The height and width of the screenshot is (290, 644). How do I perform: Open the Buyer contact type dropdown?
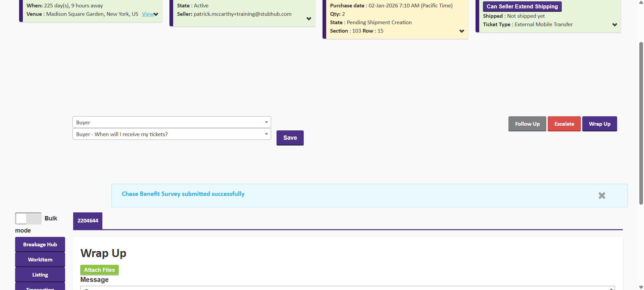pos(171,122)
